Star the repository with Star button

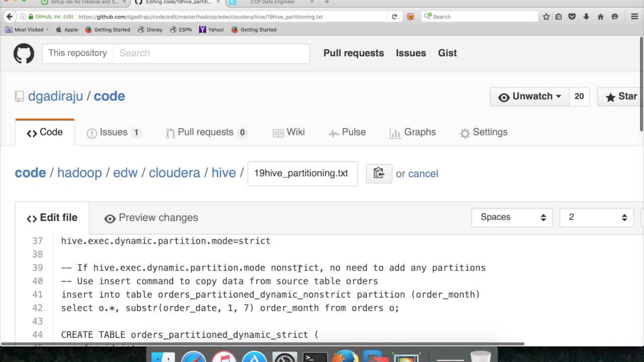coord(621,97)
